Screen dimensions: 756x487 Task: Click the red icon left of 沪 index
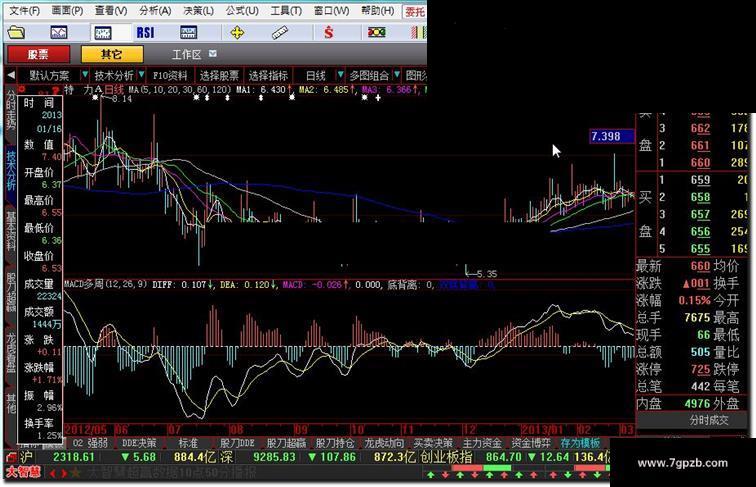12,457
